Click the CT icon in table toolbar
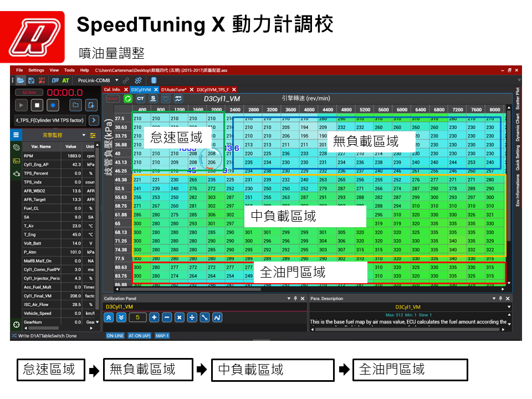532x399 pixels. (x=140, y=99)
